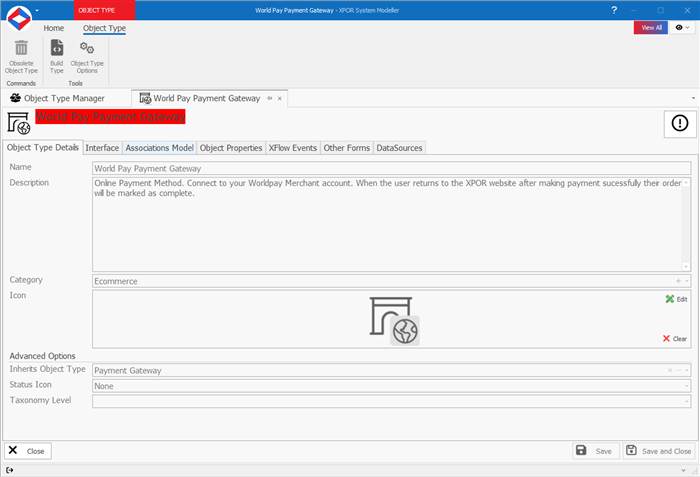
Task: Open the quick access dropdown beside the logo
Action: (37, 10)
